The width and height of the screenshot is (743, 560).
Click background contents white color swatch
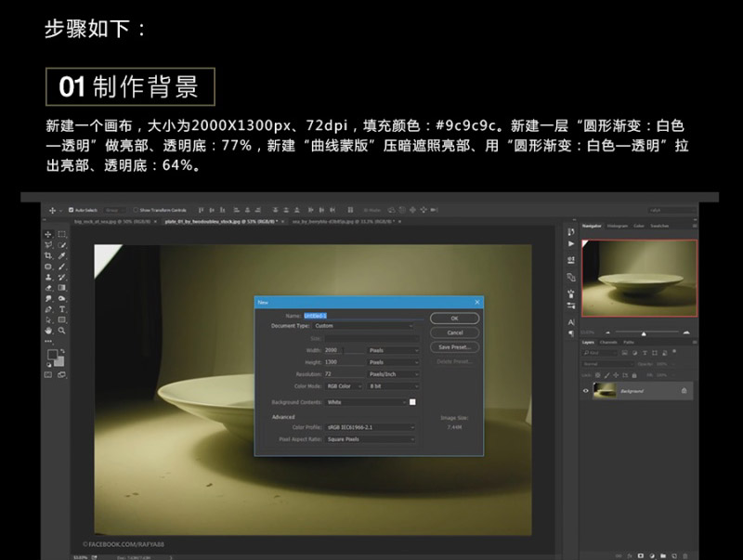[412, 402]
